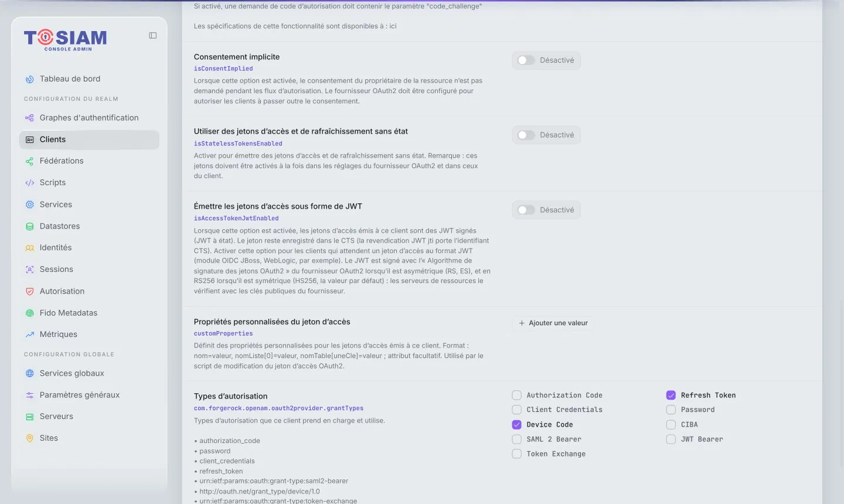Click the Services gear icon

[30, 205]
